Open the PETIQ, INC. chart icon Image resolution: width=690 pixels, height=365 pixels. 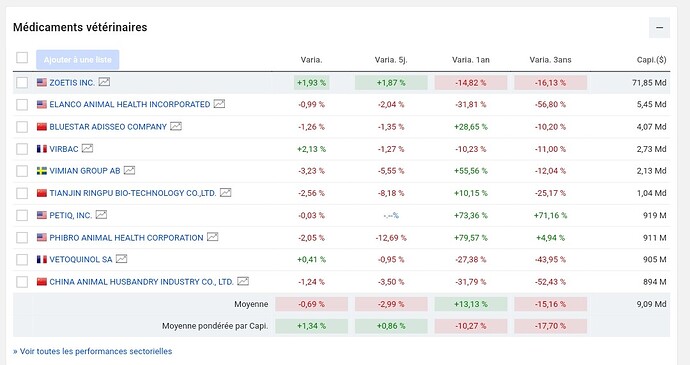point(102,215)
